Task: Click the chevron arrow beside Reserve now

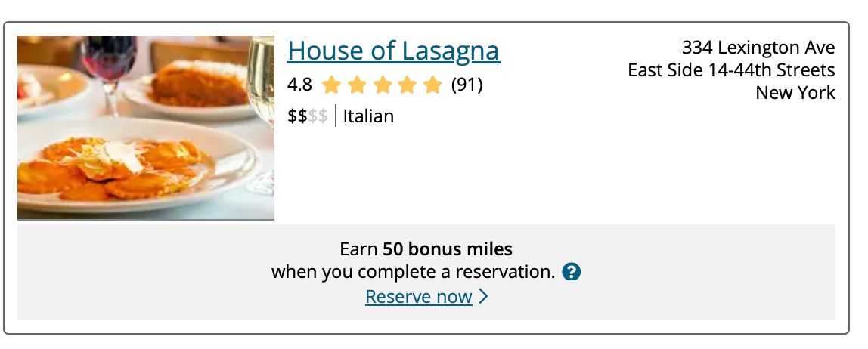Action: point(484,297)
